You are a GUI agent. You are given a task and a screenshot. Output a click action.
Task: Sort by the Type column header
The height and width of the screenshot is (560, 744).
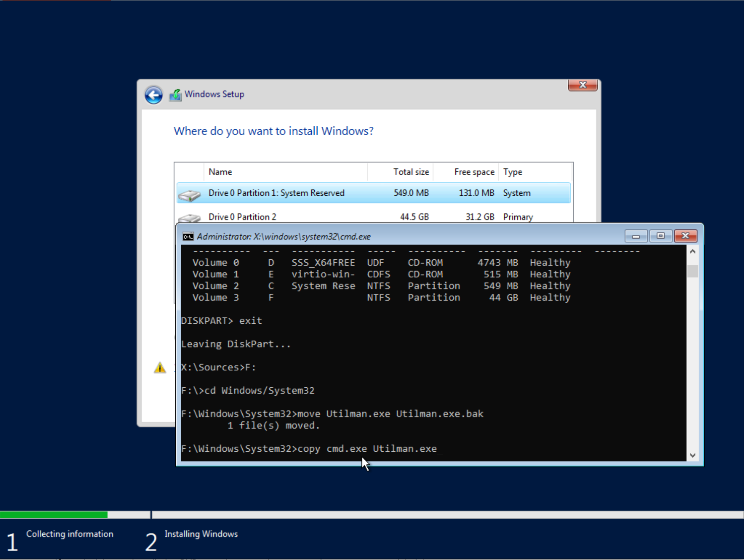click(x=535, y=172)
